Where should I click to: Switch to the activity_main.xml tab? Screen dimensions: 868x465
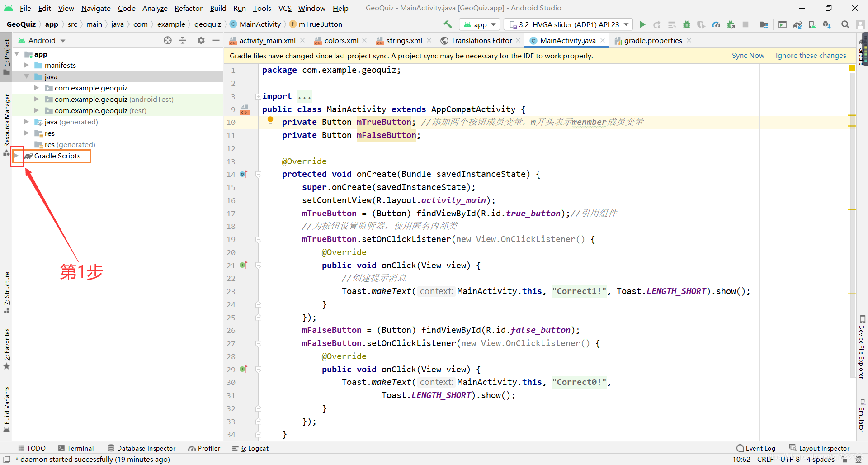267,40
